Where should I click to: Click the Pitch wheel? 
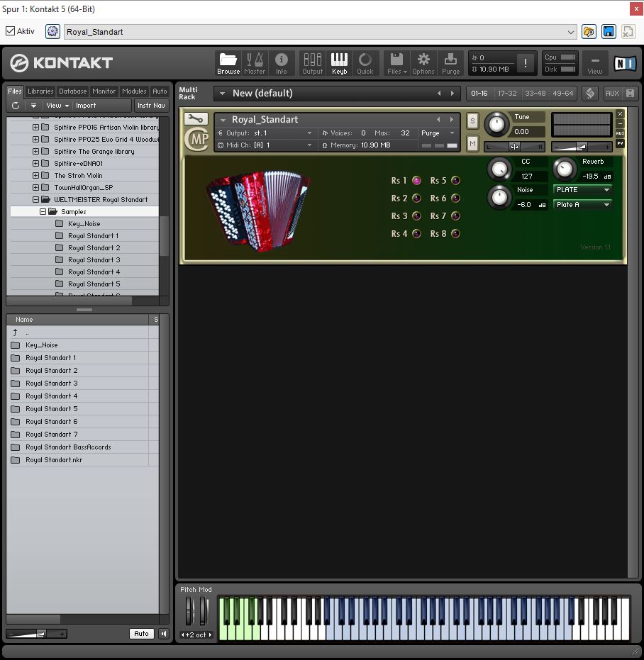190,611
